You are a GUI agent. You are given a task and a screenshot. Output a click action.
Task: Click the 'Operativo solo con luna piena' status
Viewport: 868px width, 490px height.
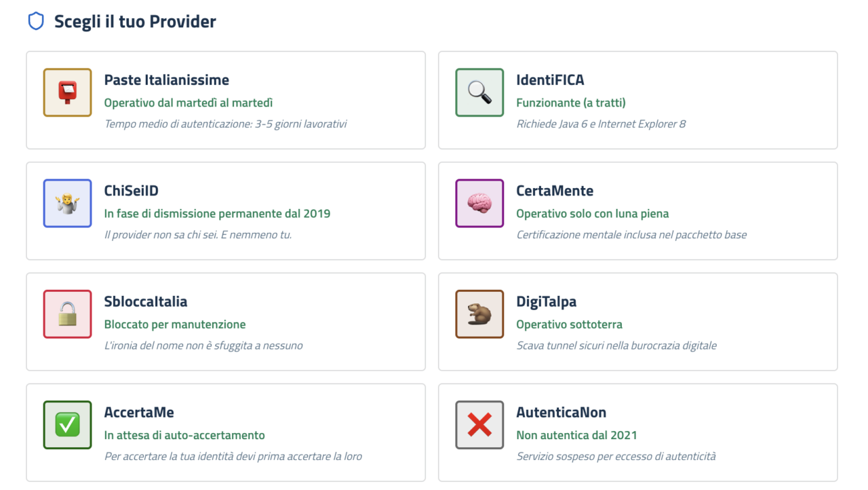click(x=592, y=214)
